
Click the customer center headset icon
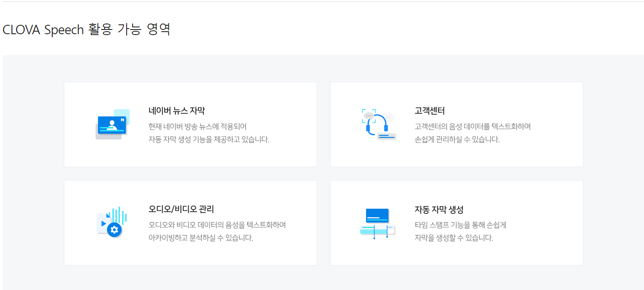click(x=378, y=124)
